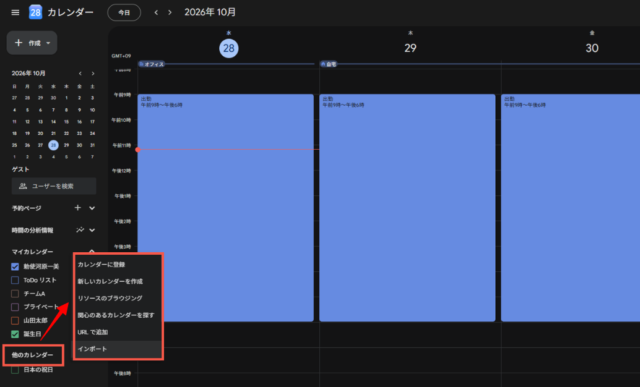
Task: Click the 今日 button
Action: (124, 13)
